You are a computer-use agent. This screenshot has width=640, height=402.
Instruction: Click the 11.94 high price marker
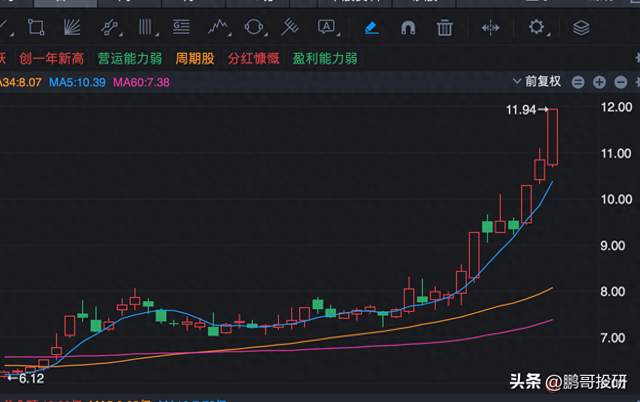click(524, 108)
